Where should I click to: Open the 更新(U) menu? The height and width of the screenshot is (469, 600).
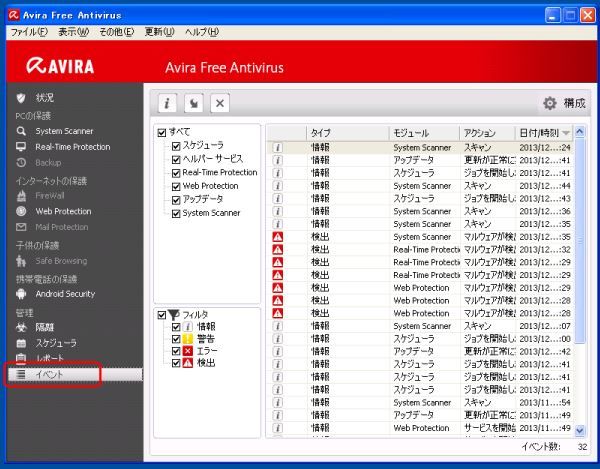[x=160, y=32]
